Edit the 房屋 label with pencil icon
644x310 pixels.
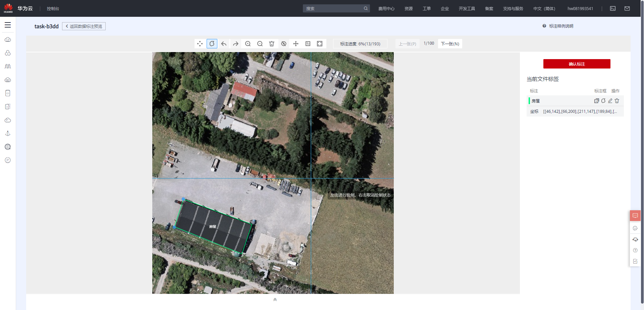coord(610,101)
